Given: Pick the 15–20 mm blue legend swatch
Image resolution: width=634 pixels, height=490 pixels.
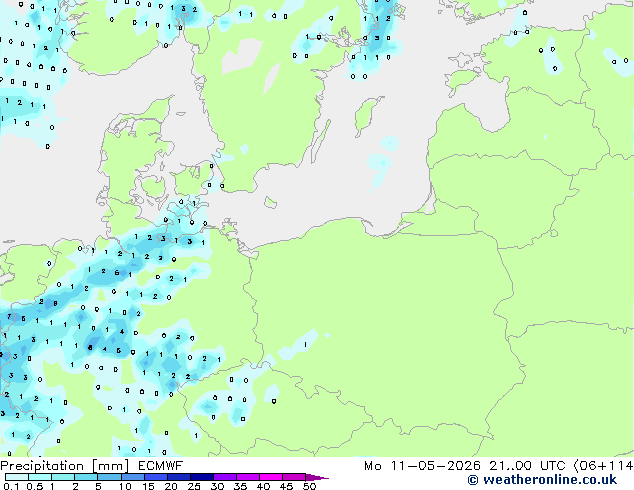Looking at the screenshot, I should coord(155,477).
